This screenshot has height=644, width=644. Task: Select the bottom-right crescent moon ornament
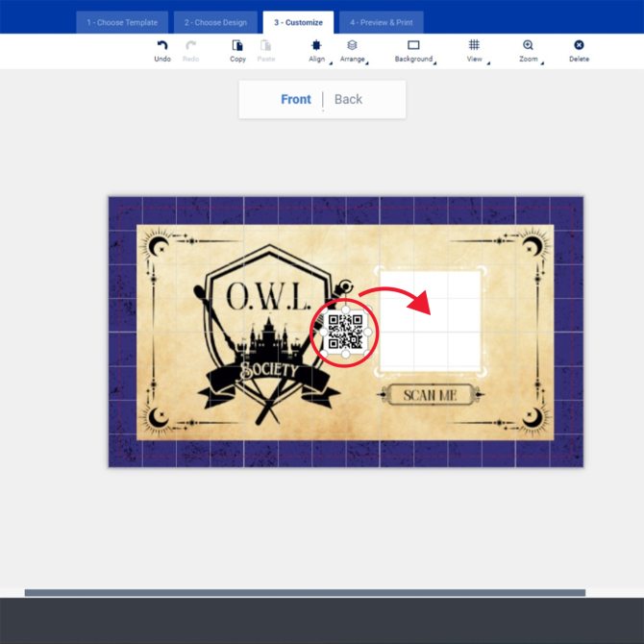click(x=533, y=418)
